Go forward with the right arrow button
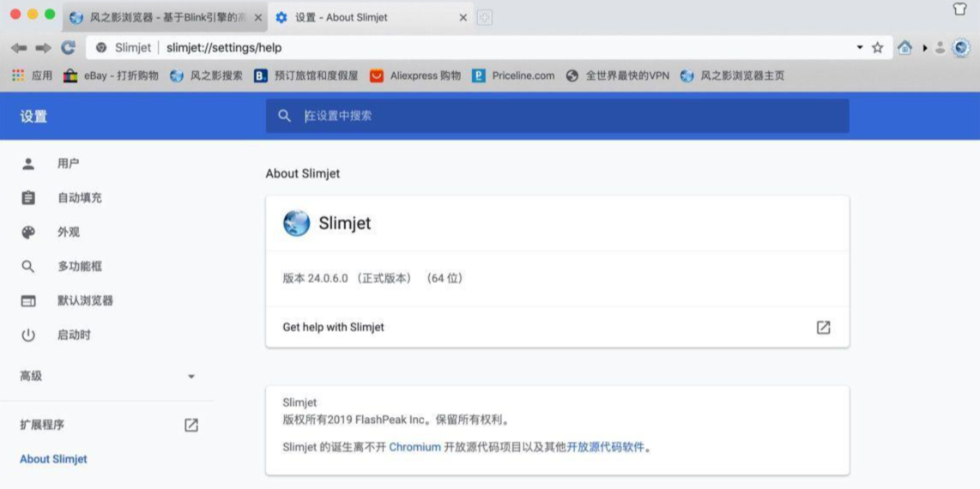980x489 pixels. tap(43, 48)
